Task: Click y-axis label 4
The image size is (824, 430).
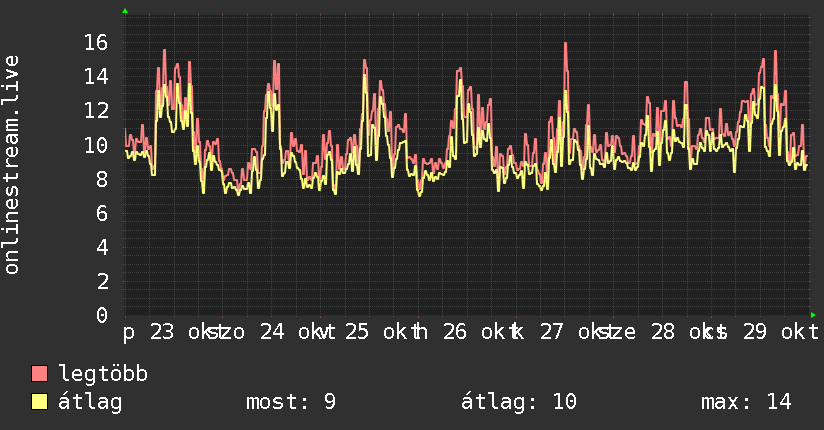Action: (102, 247)
